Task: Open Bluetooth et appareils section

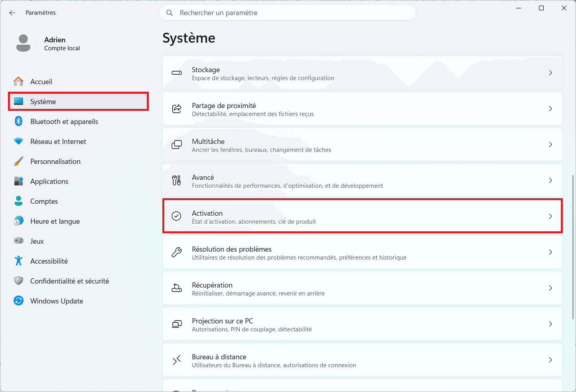Action: tap(78, 121)
